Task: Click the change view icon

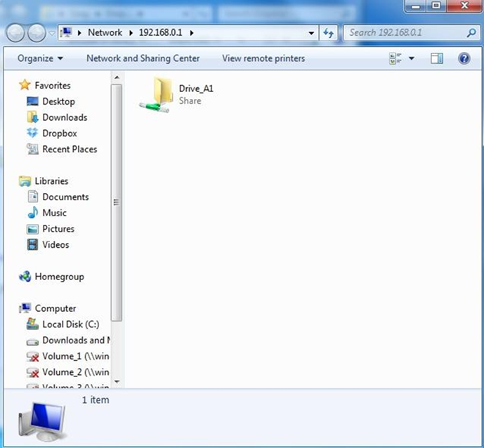Action: click(x=395, y=59)
